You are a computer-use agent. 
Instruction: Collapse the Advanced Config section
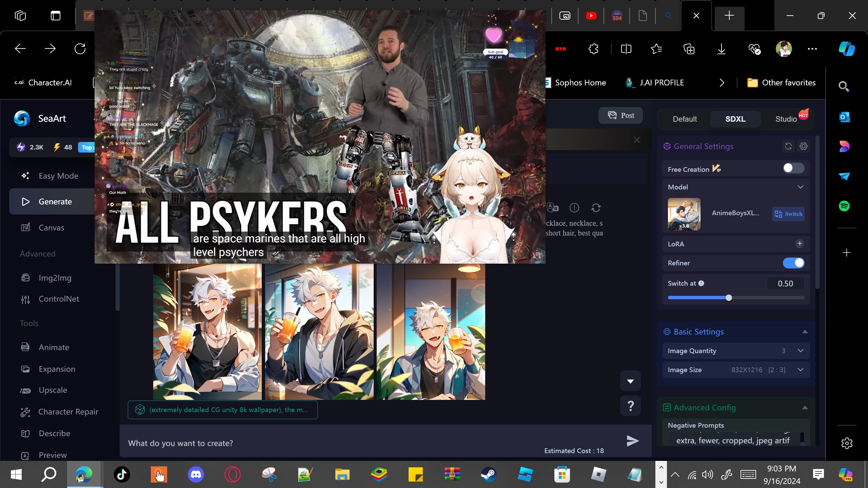pyautogui.click(x=805, y=408)
